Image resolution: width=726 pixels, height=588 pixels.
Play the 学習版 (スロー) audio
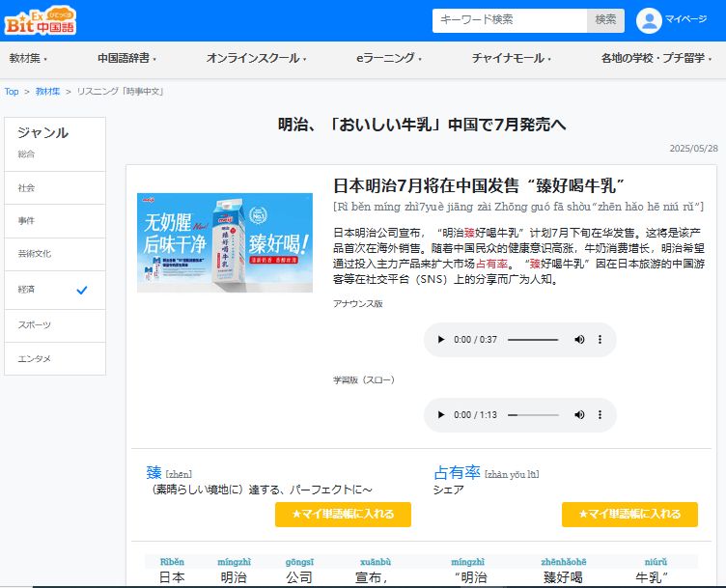pos(441,415)
